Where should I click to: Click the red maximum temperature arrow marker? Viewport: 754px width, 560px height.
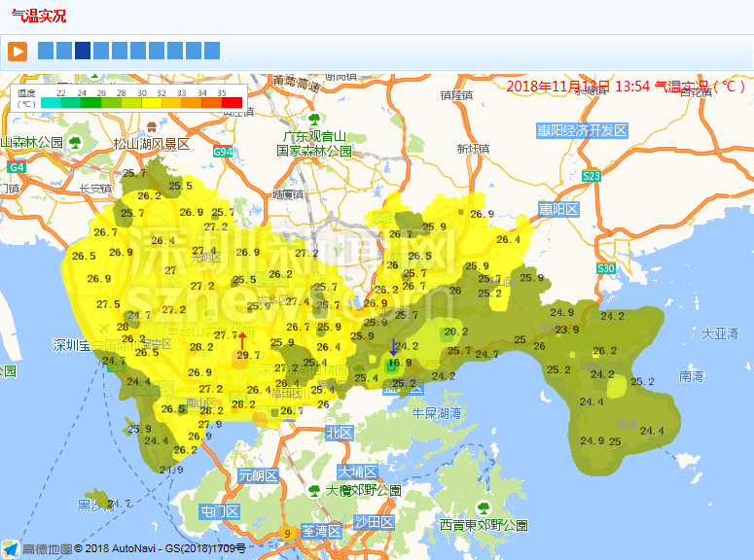coord(242,339)
